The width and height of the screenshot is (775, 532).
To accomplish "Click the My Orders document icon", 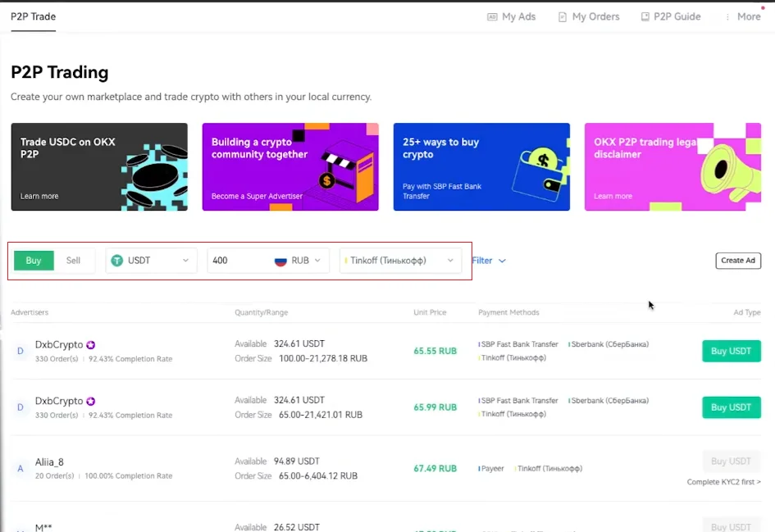I will (x=562, y=16).
